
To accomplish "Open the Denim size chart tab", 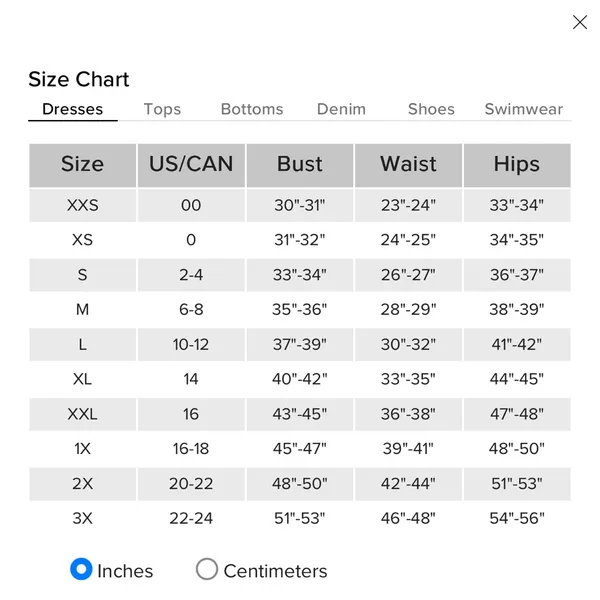I will tap(341, 109).
